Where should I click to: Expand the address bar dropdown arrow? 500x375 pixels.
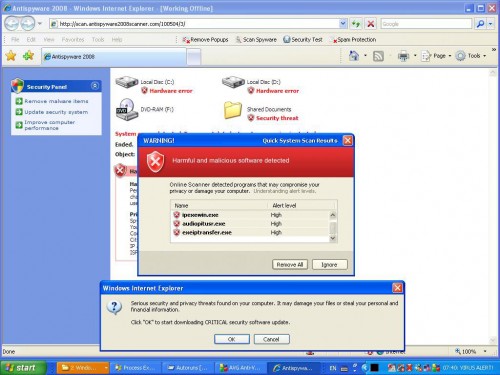click(x=343, y=24)
